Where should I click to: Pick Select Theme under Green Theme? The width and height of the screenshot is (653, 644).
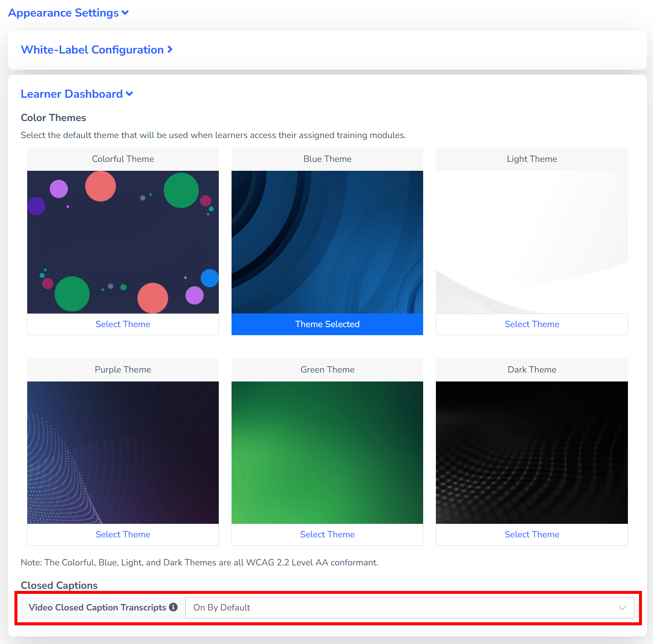tap(327, 534)
